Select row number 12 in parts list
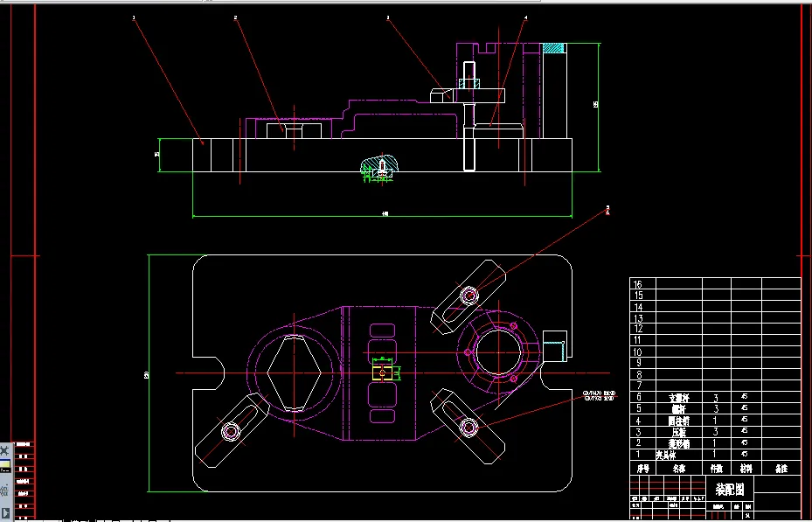The image size is (812, 522). click(638, 329)
